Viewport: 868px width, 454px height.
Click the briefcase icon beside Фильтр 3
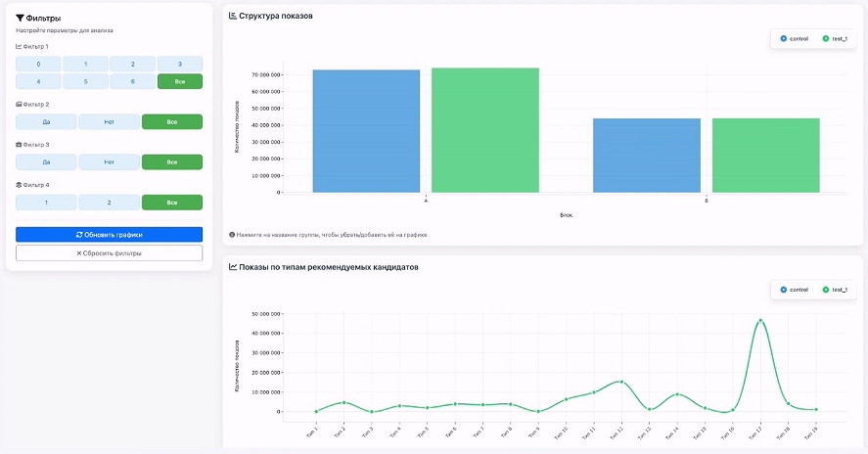click(19, 145)
